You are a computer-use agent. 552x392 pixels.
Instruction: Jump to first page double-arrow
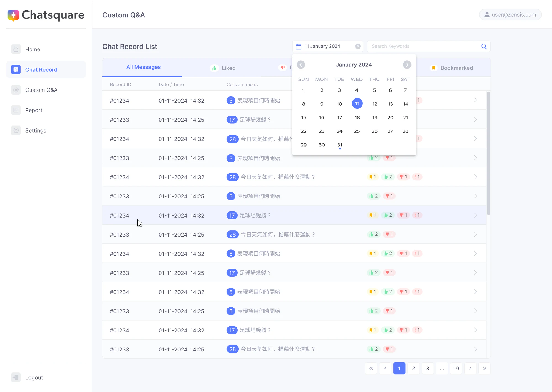tap(371, 368)
